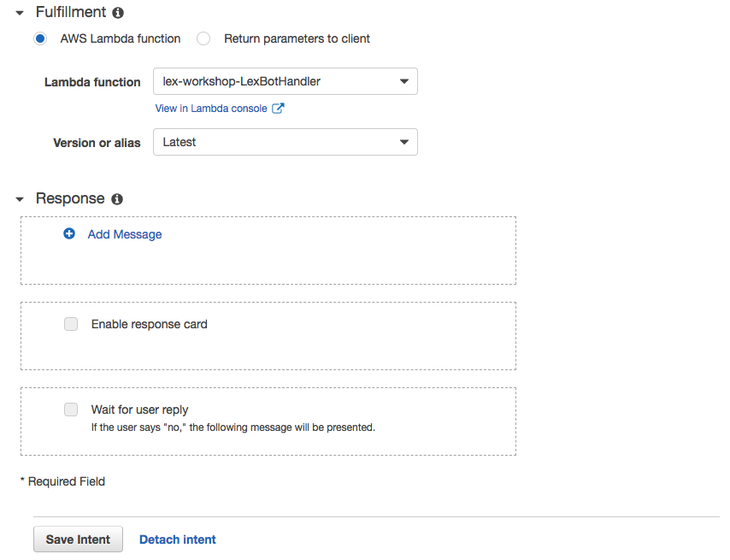This screenshot has height=560, width=730.
Task: Click the Fulfillment info icon
Action: pos(118,13)
